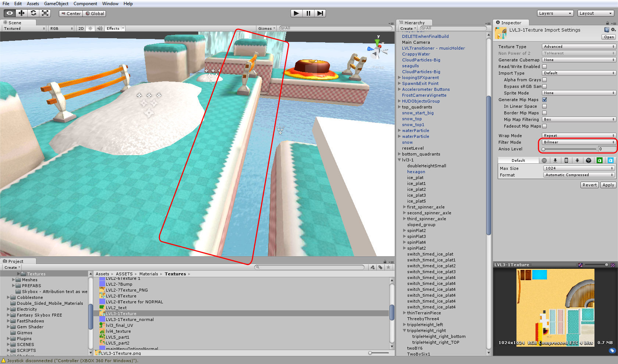Open the GameObject menu
Image resolution: width=618 pixels, height=364 pixels.
[56, 4]
